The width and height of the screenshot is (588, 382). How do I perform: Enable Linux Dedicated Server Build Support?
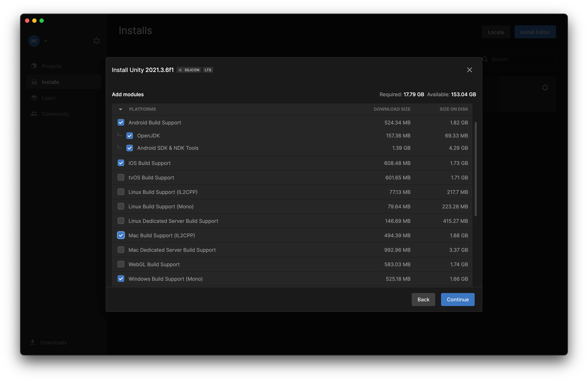tap(121, 221)
